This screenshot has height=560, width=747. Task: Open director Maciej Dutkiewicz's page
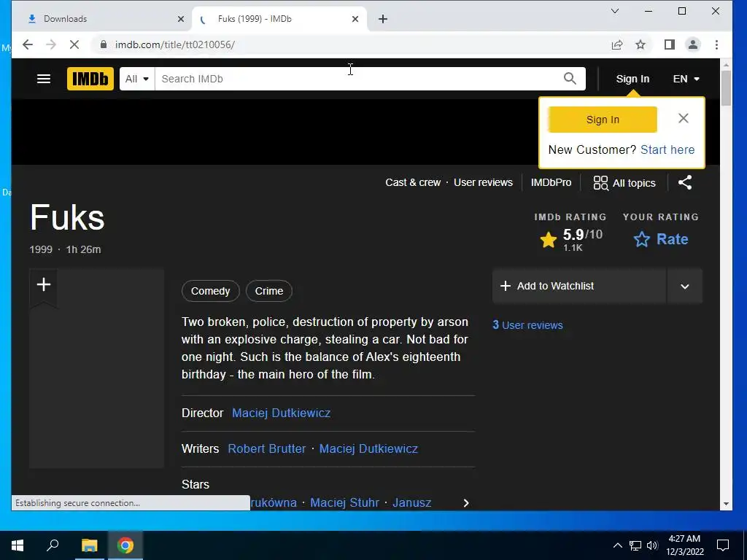pyautogui.click(x=281, y=413)
